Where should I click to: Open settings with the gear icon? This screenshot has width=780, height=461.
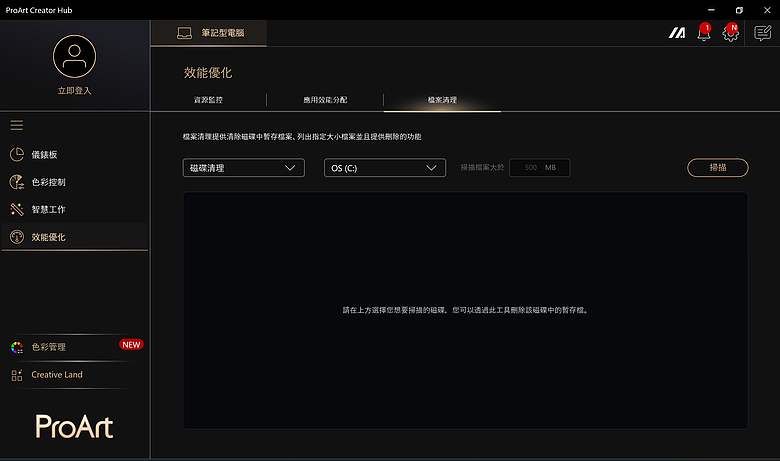(x=731, y=33)
